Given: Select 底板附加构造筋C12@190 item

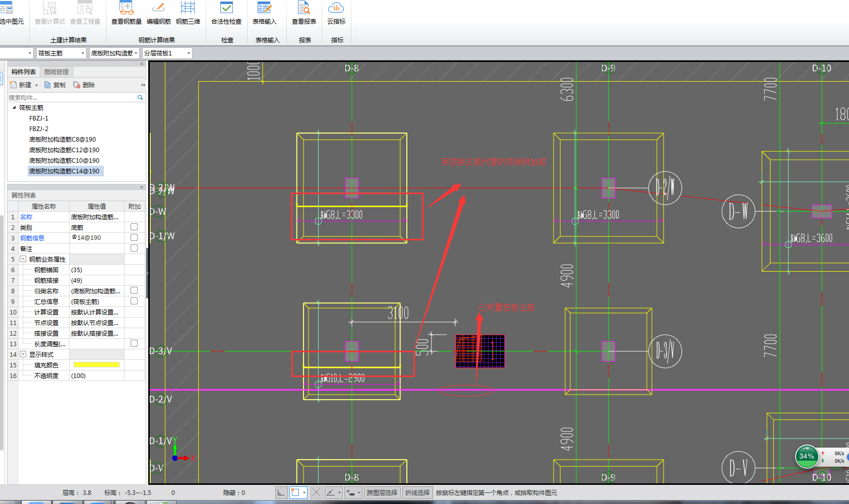Looking at the screenshot, I should pyautogui.click(x=64, y=150).
